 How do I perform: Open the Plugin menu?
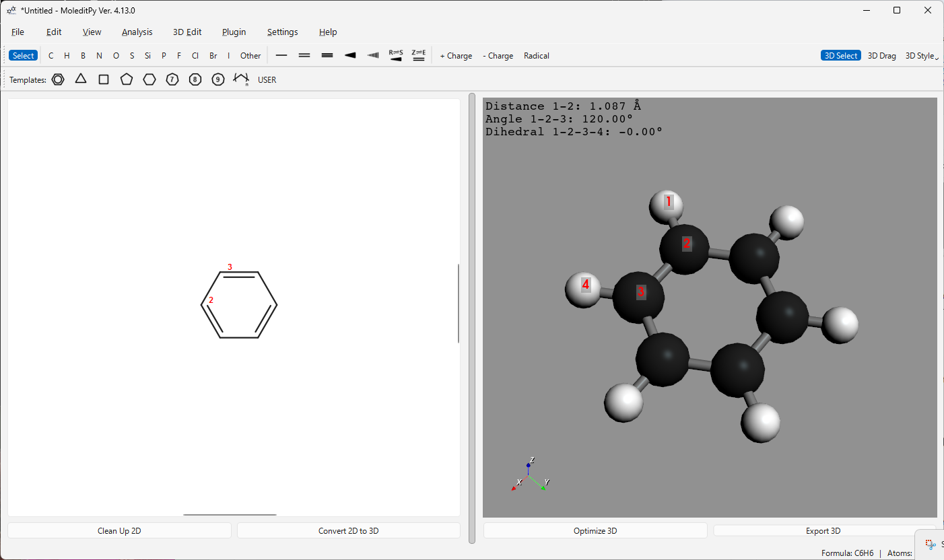coord(234,32)
